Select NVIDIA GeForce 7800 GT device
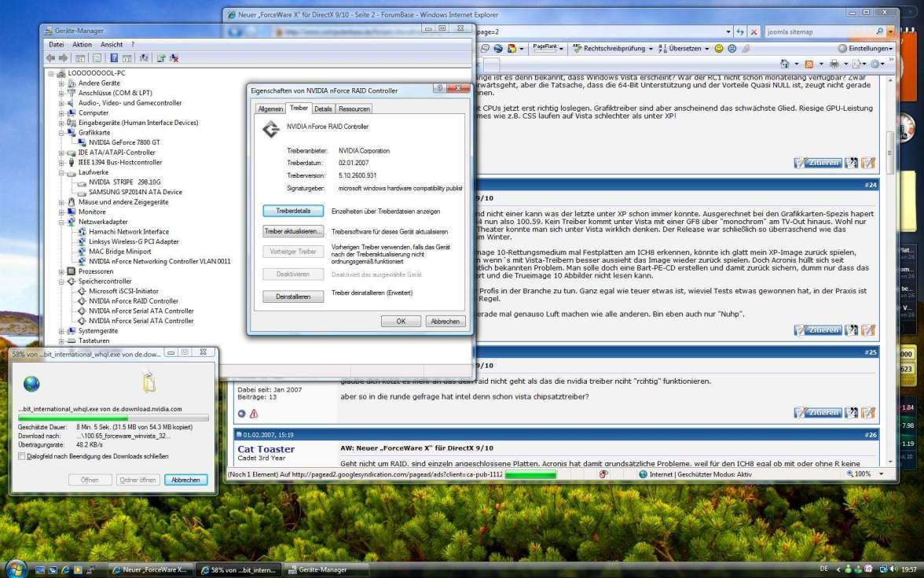This screenshot has height=578, width=924. (124, 142)
